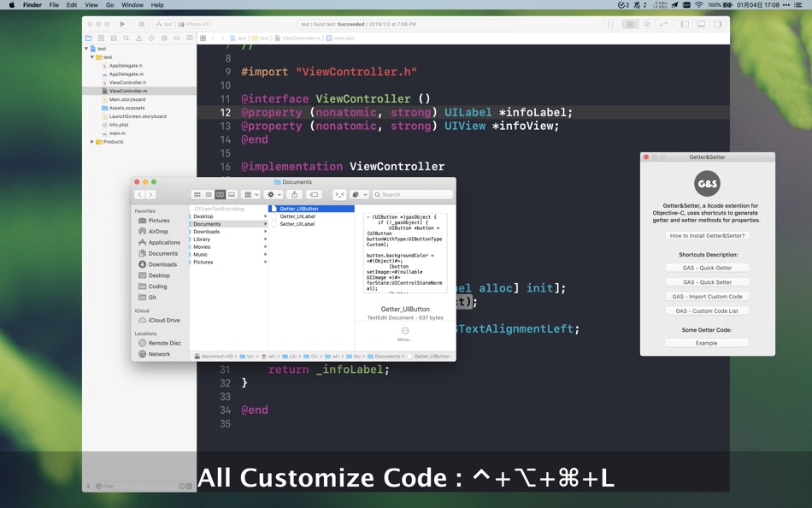The height and width of the screenshot is (508, 812).
Task: Open the Debug navigator in Xcode
Action: pyautogui.click(x=164, y=38)
